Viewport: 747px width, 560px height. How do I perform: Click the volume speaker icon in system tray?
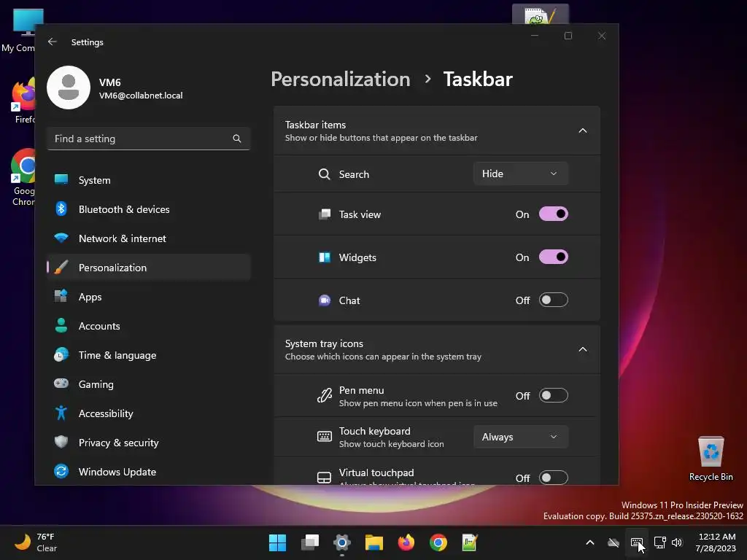pyautogui.click(x=677, y=542)
